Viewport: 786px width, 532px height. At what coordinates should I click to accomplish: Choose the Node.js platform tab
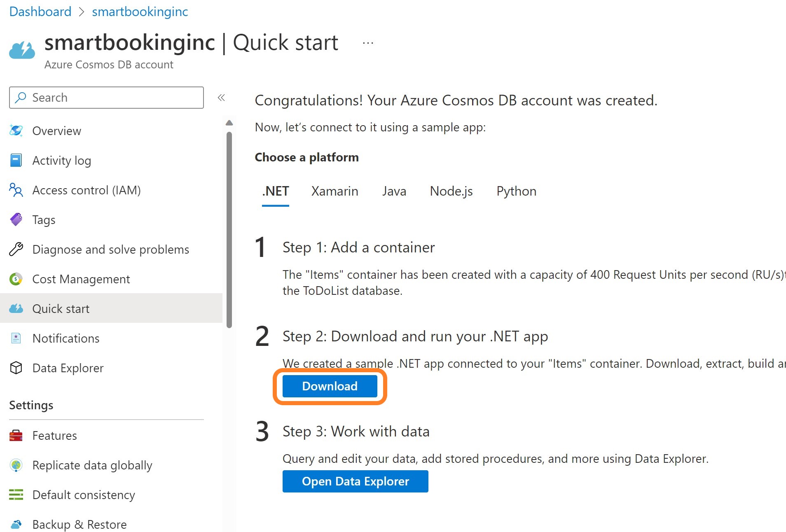point(451,191)
